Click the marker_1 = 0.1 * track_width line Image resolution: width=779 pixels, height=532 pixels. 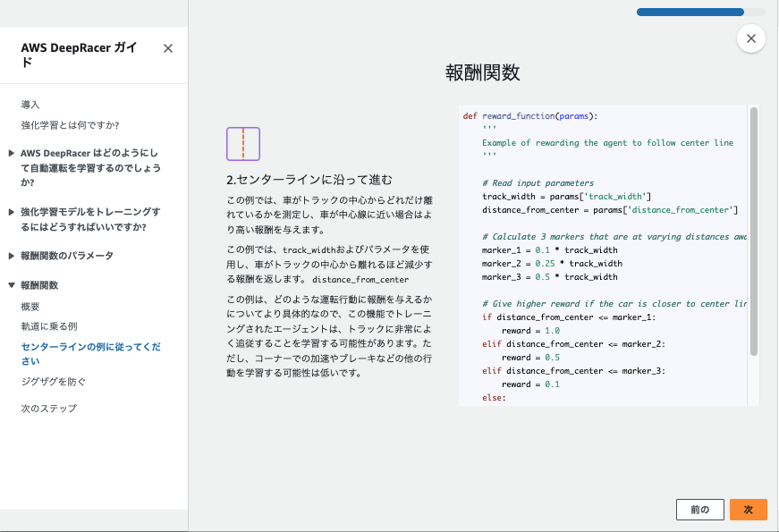click(549, 250)
